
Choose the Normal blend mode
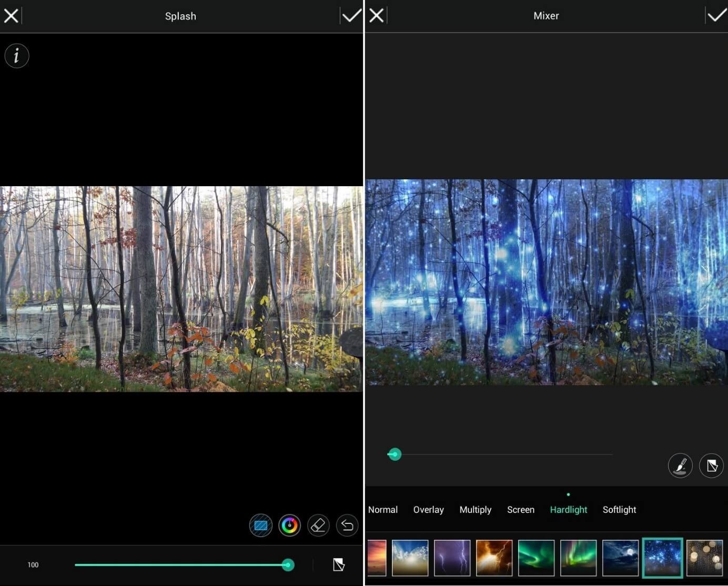point(383,510)
